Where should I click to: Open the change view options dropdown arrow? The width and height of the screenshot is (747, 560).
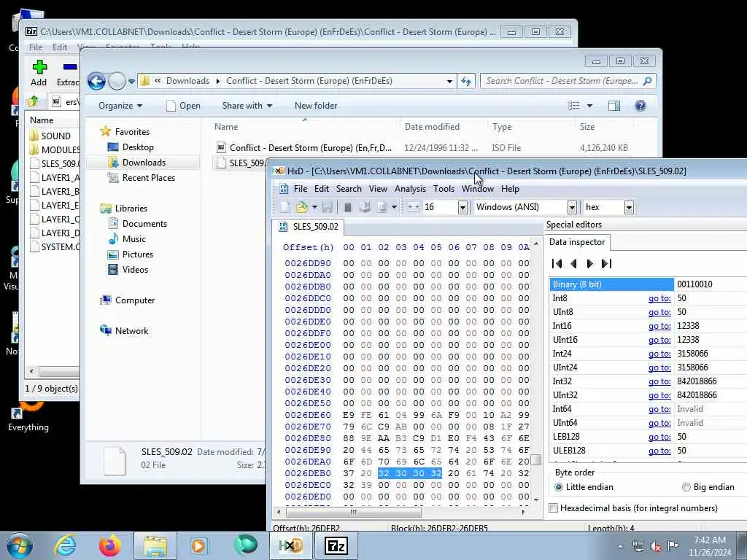[589, 106]
